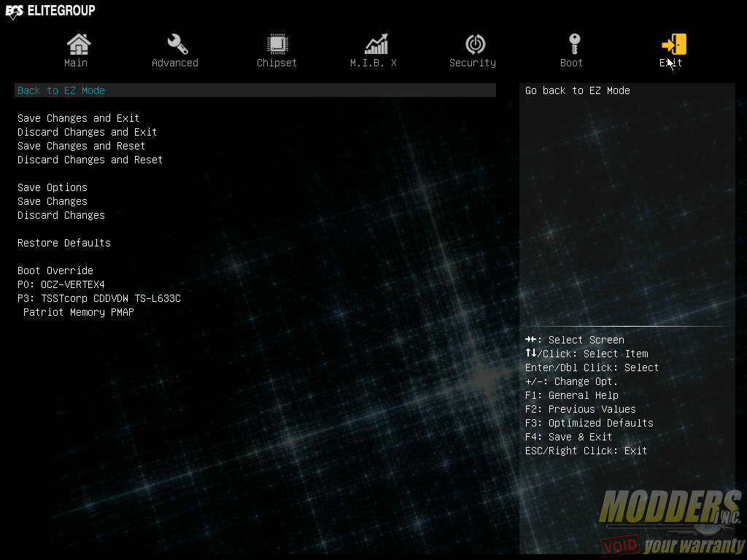Open the Chipset chip icon

click(x=277, y=44)
